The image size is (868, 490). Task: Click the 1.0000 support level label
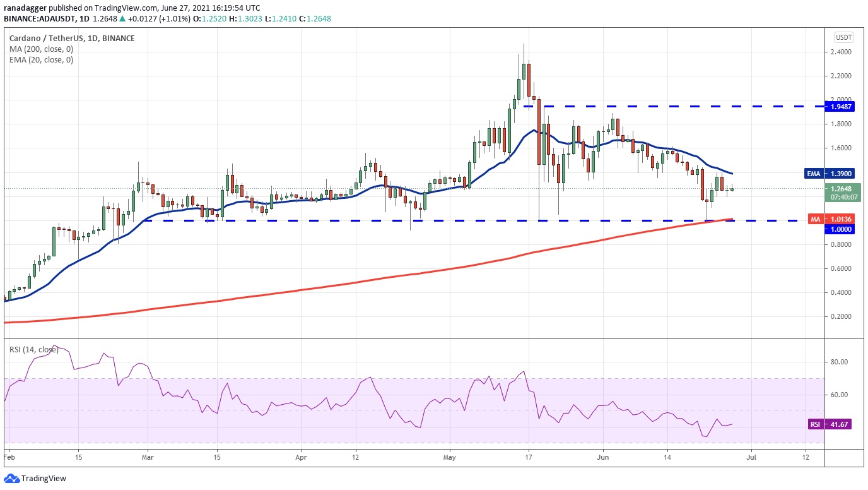[x=840, y=229]
